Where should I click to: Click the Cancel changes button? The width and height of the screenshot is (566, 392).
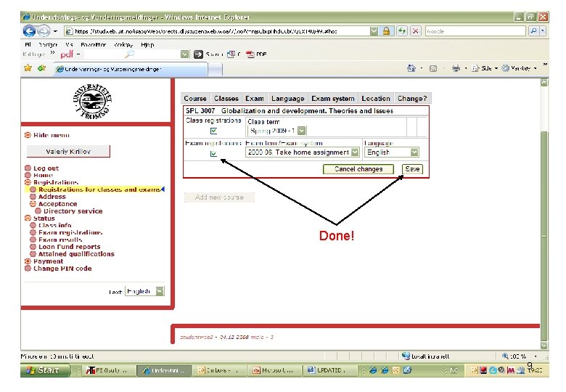[358, 169]
